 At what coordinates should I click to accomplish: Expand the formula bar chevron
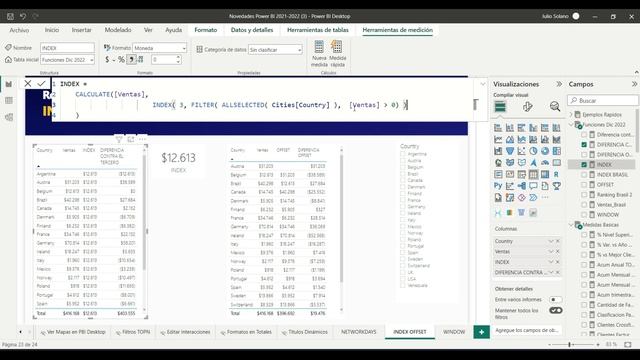click(x=482, y=84)
